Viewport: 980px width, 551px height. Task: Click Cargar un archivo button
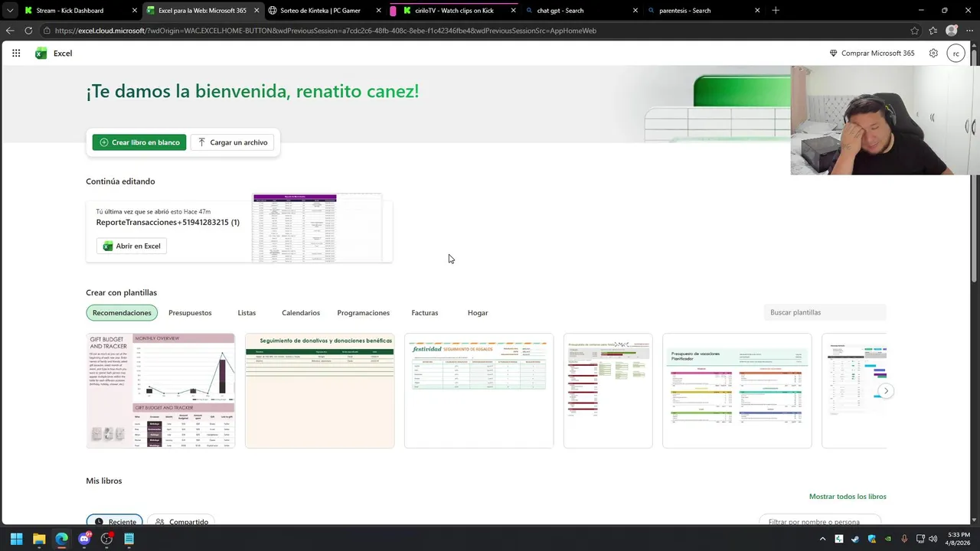233,142
